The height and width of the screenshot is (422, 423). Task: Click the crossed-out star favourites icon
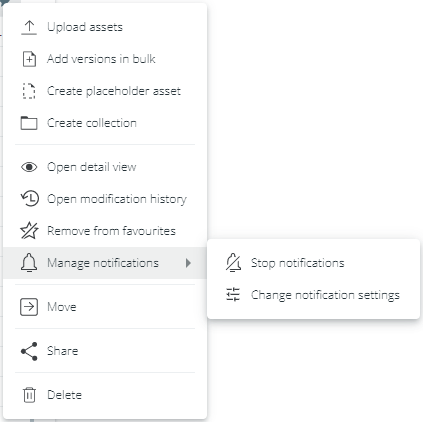point(29,231)
